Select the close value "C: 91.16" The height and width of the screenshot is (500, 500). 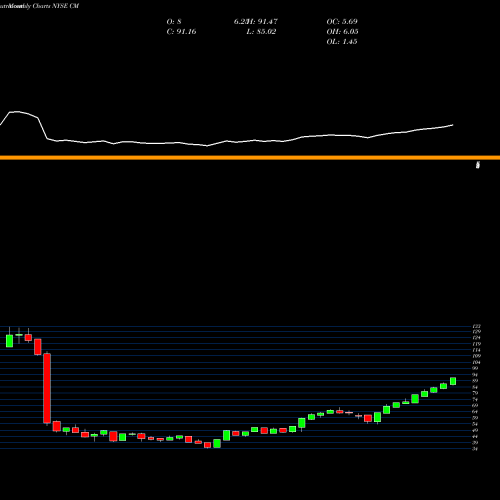pos(181,32)
